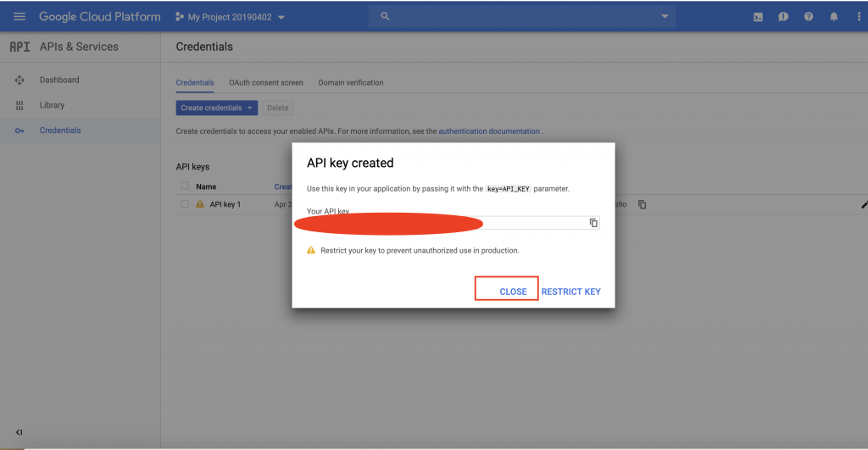The width and height of the screenshot is (868, 450).
Task: Copy API key 1 from the table row
Action: tap(643, 205)
